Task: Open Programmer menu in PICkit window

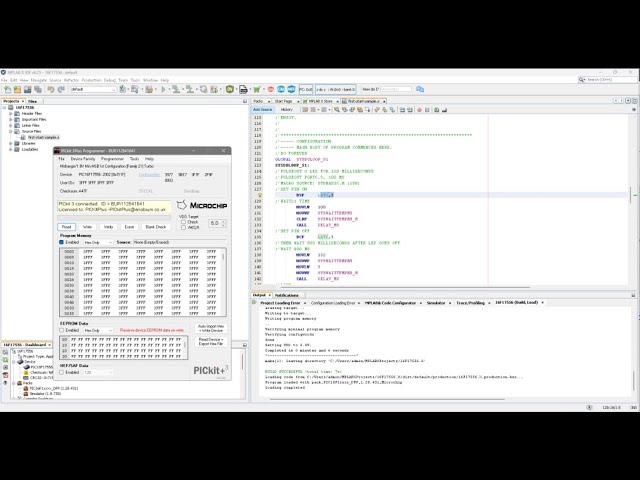Action: pos(112,159)
